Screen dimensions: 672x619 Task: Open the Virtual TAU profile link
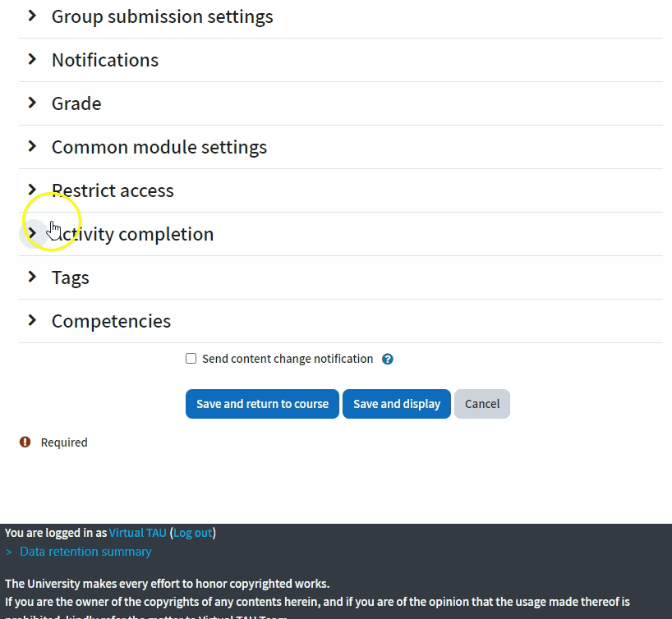138,533
